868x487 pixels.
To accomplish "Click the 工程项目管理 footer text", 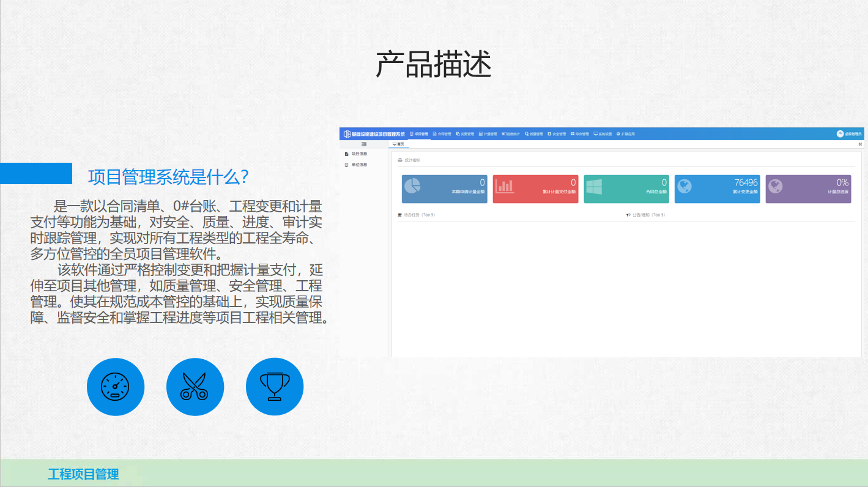I will pos(83,474).
